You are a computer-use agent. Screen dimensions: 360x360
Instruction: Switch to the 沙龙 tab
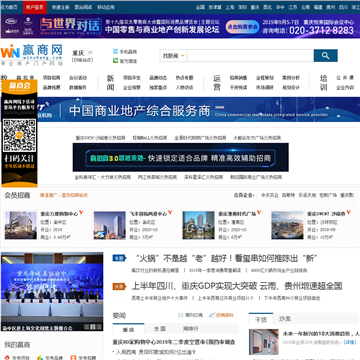[x=285, y=319]
